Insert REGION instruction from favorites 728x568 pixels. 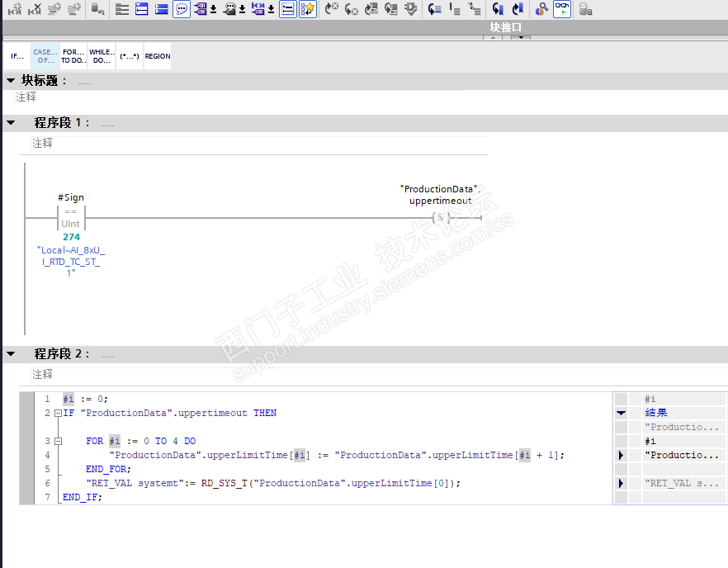(x=158, y=56)
